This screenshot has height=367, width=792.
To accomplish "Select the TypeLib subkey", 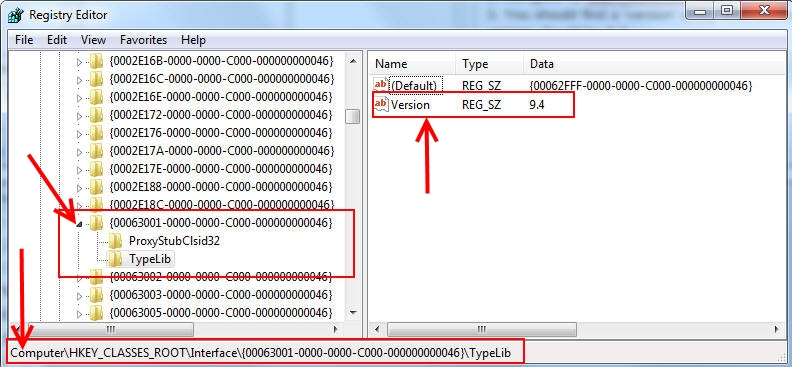I will click(x=150, y=259).
